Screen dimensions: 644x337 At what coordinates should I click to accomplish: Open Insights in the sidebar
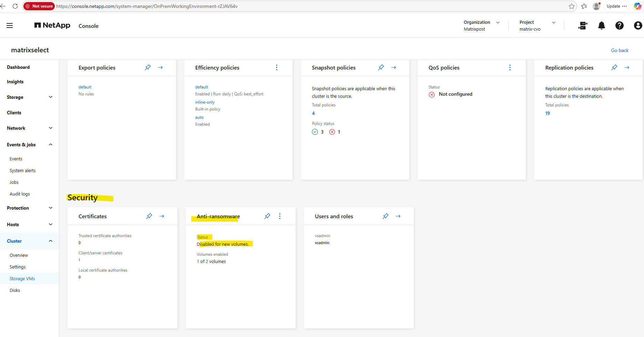click(15, 82)
